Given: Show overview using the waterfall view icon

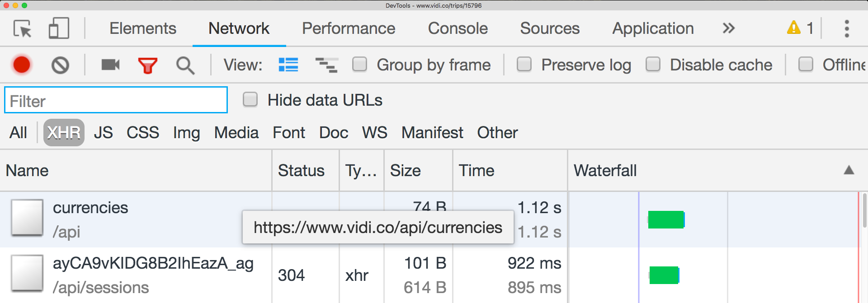Looking at the screenshot, I should tap(326, 65).
